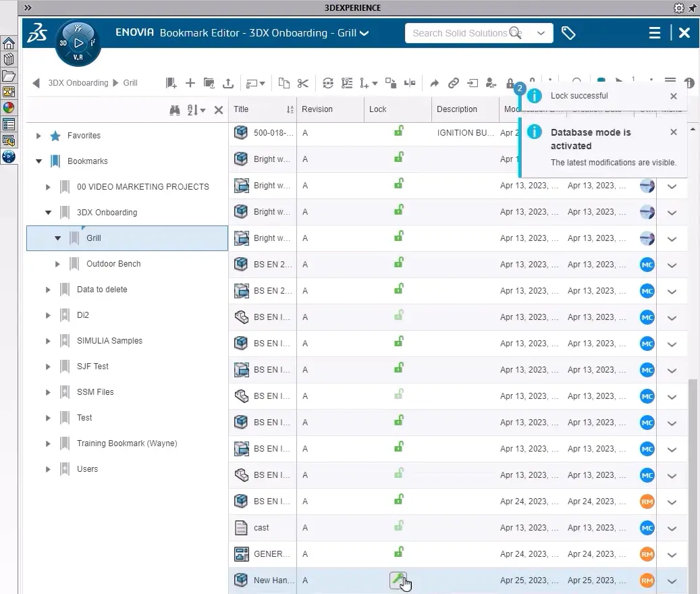Click the 6WTags tag icon in header
This screenshot has height=594, width=700.
click(568, 33)
